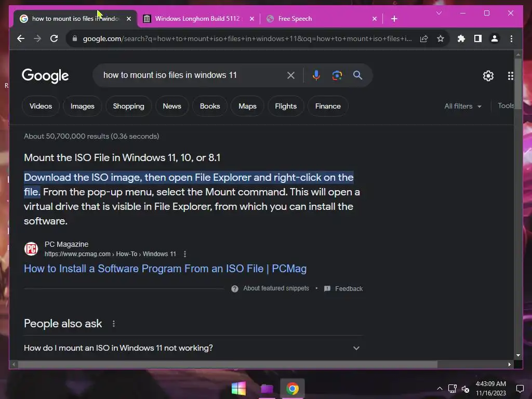Clear the Google search box text

291,75
